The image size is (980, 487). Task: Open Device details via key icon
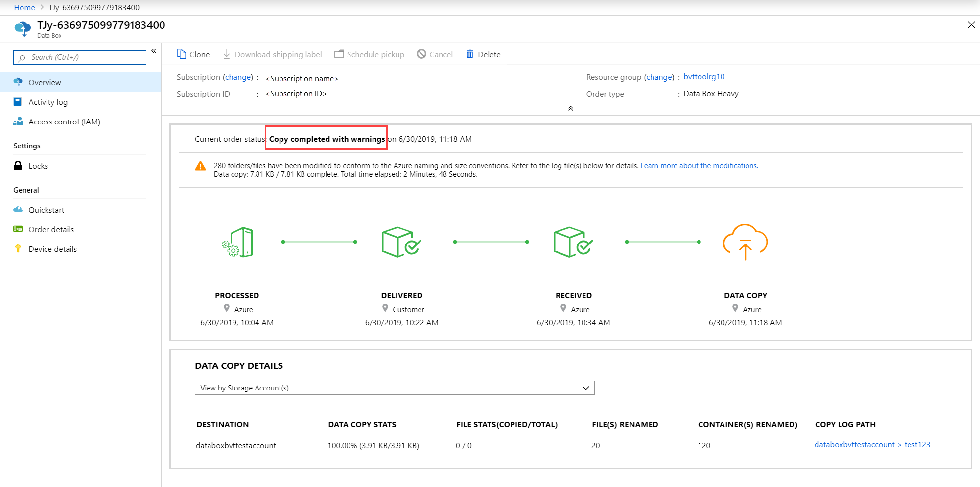click(18, 249)
